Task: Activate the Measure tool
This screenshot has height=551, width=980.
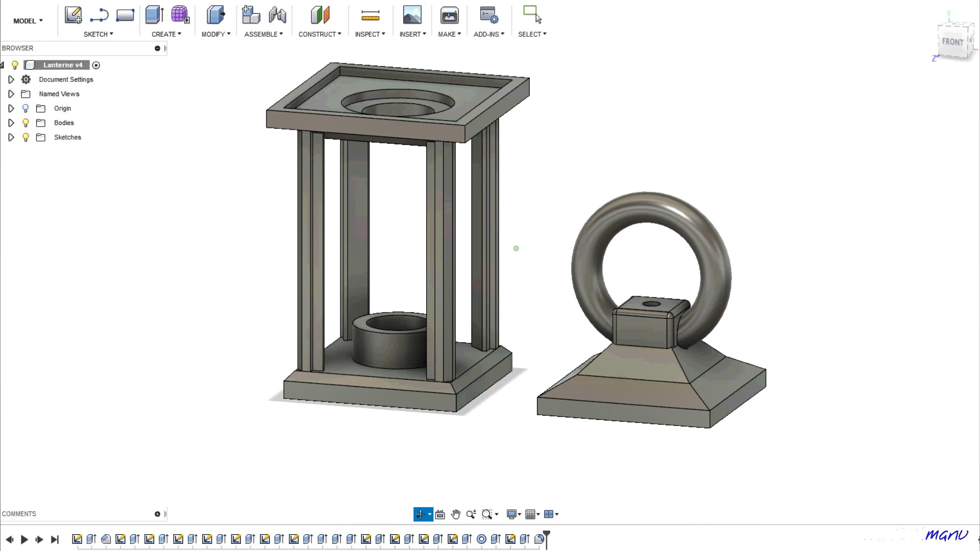Action: tap(370, 15)
